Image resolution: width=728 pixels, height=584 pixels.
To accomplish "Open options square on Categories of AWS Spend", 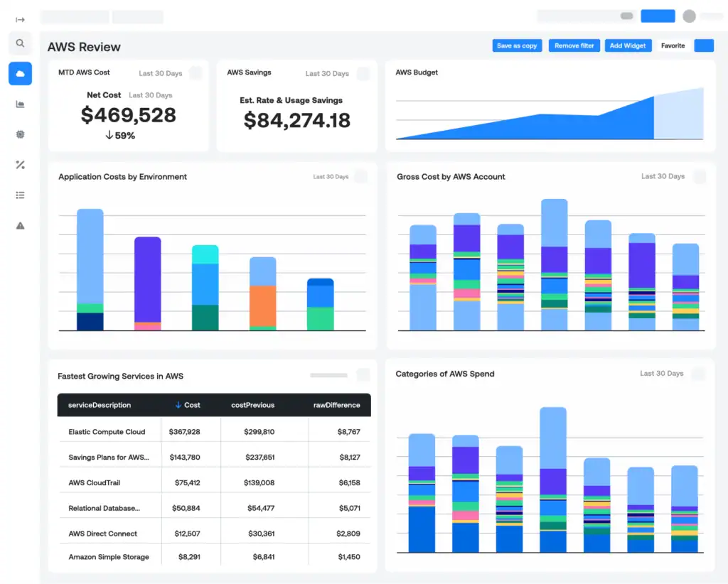I will tap(698, 374).
